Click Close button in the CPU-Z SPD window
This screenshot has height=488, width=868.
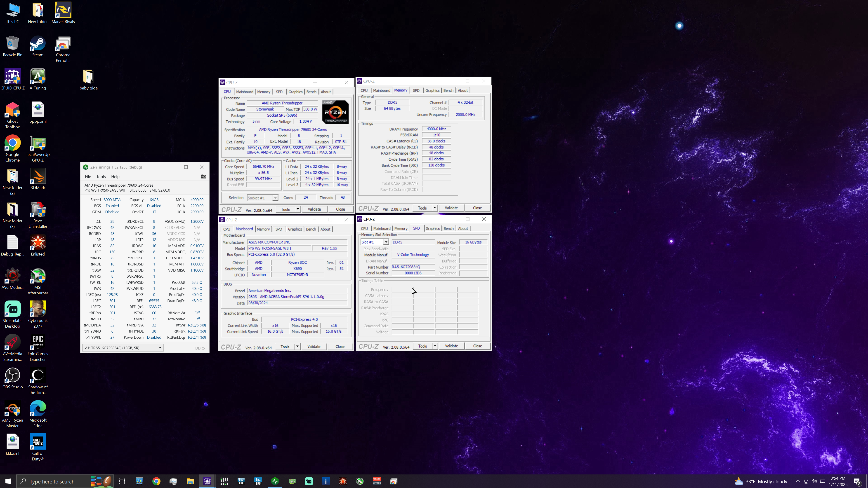pos(477,346)
